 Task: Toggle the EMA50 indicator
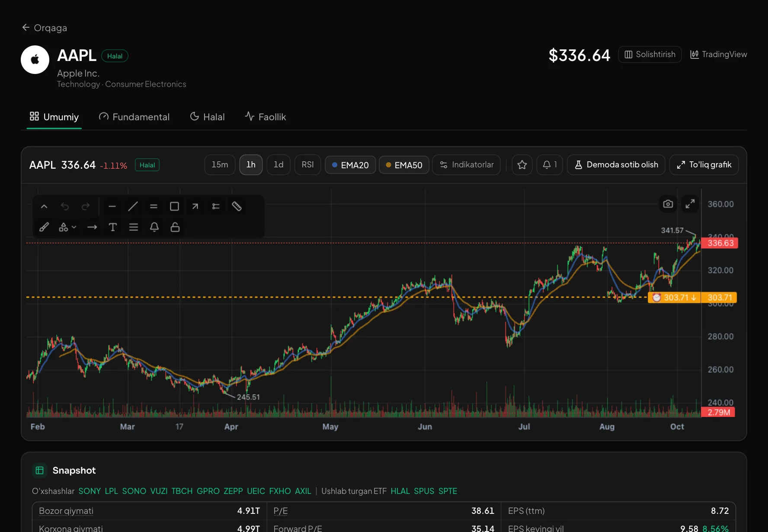pos(404,165)
